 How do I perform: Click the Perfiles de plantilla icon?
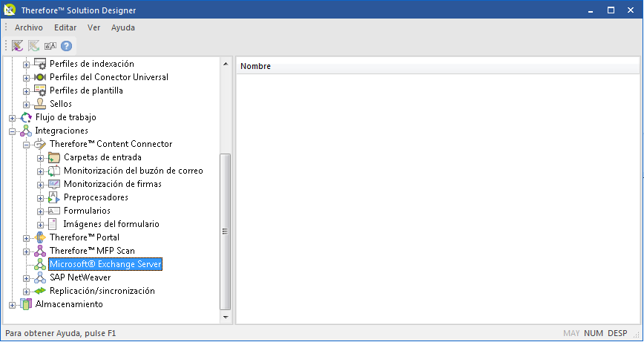pyautogui.click(x=40, y=91)
